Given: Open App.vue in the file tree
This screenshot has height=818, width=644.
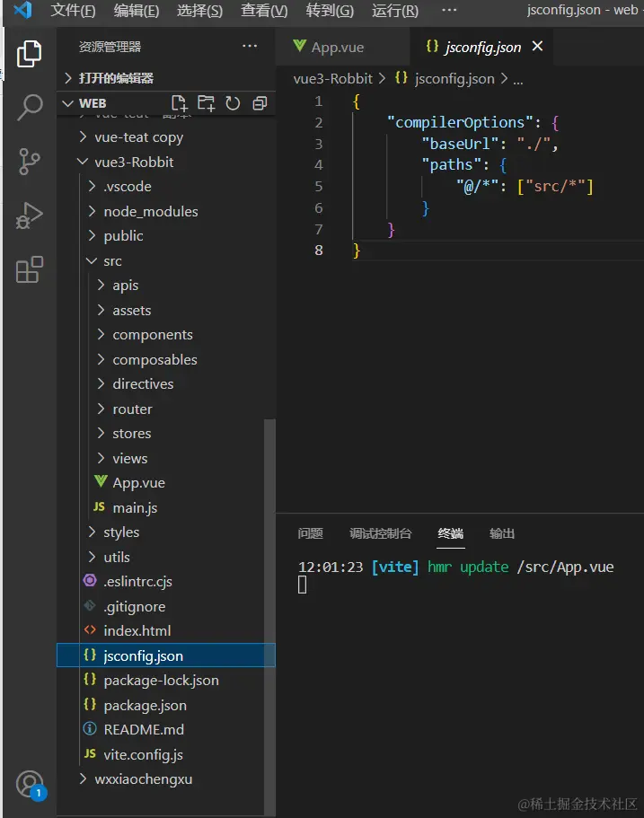Looking at the screenshot, I should click(166, 483).
